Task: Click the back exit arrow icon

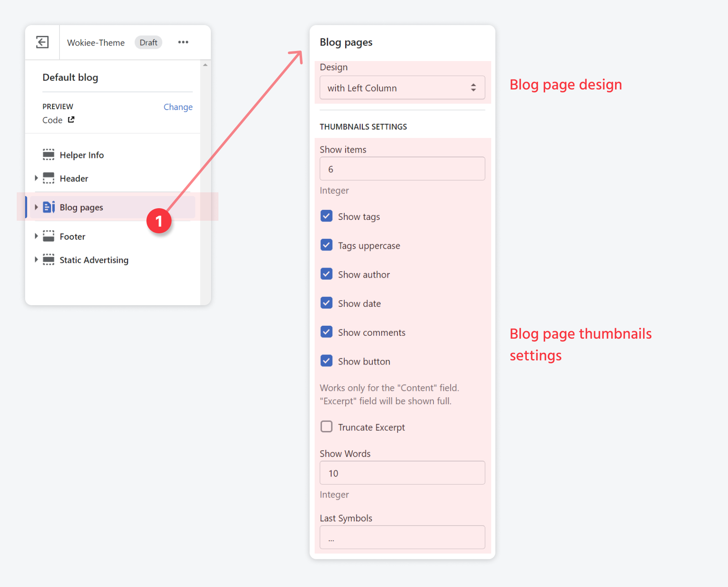Action: click(x=42, y=42)
